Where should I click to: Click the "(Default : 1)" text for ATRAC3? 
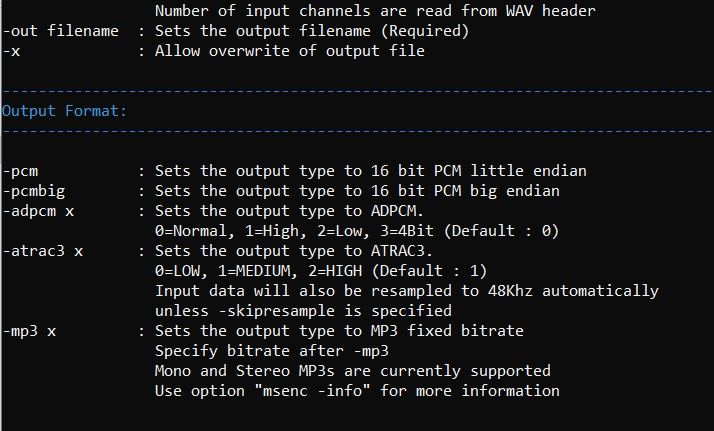[429, 271]
